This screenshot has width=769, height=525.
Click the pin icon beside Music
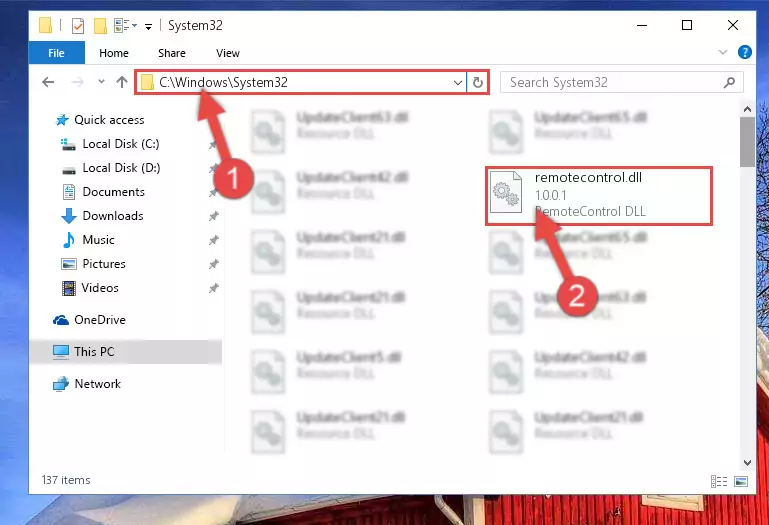(213, 240)
